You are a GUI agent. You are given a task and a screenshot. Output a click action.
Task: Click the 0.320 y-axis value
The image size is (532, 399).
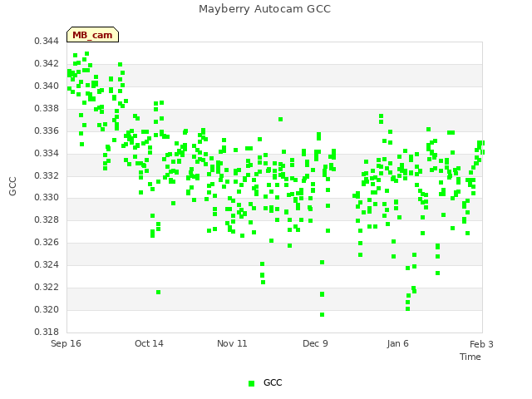pos(47,310)
